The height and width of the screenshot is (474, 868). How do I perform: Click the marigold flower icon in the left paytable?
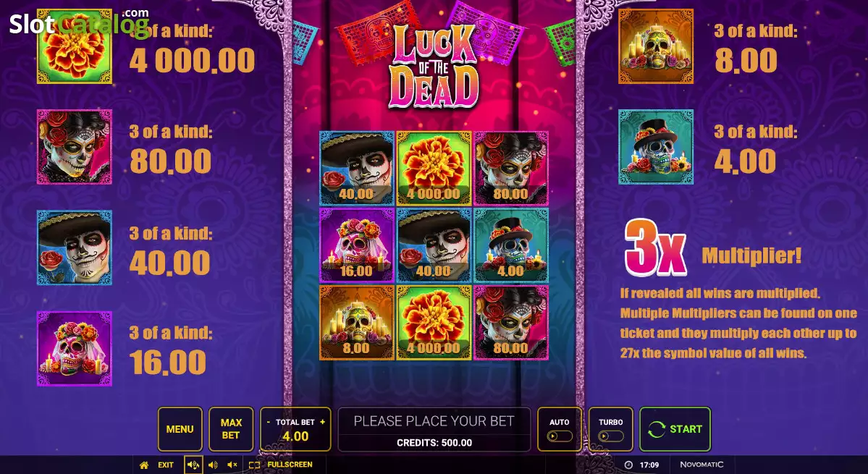[x=75, y=46]
